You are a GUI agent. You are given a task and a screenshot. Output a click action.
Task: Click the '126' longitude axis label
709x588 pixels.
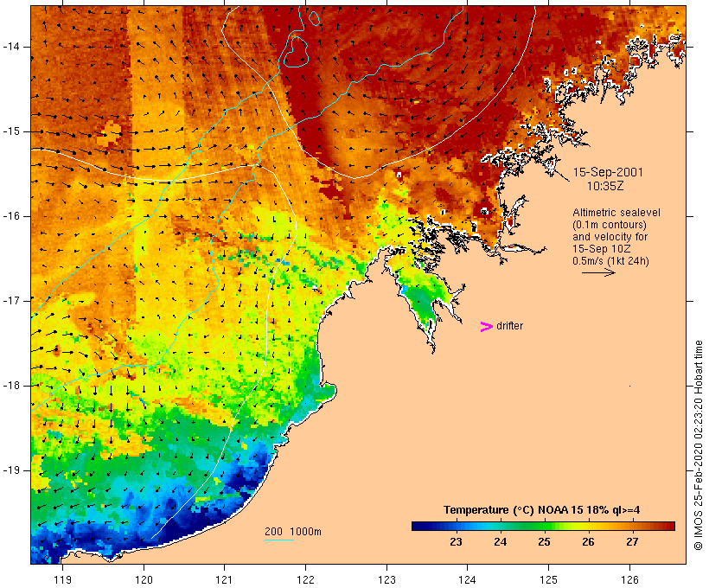pos(629,580)
